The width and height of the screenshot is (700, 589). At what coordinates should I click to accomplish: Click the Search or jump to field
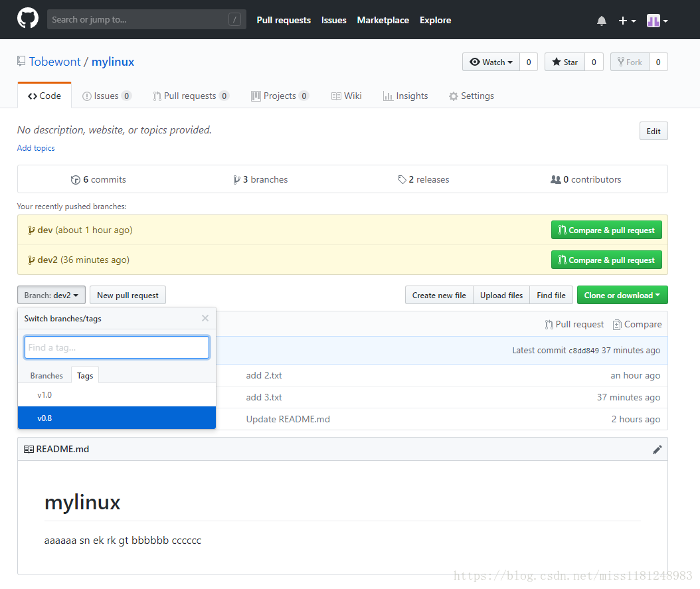pos(146,20)
